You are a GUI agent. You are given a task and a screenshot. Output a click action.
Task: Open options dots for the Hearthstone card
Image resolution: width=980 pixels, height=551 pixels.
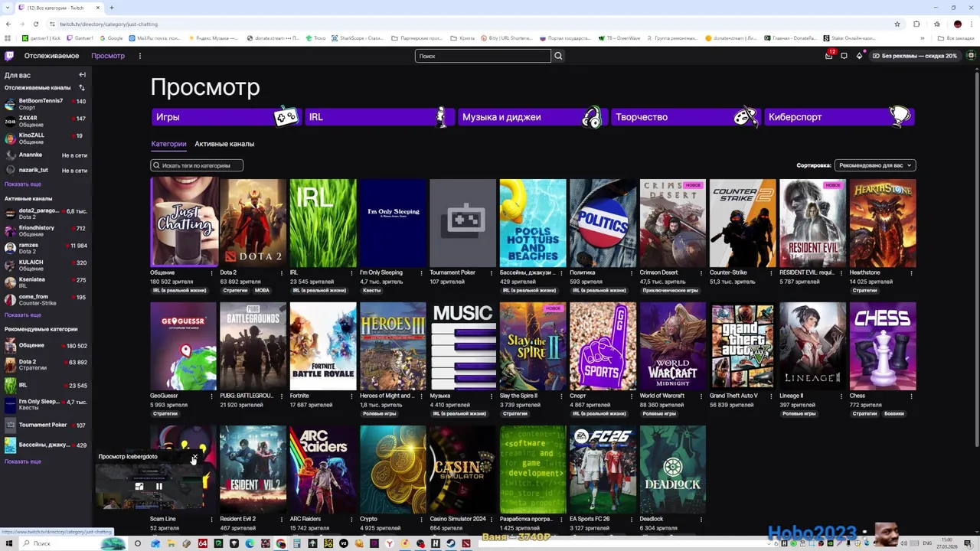point(911,273)
